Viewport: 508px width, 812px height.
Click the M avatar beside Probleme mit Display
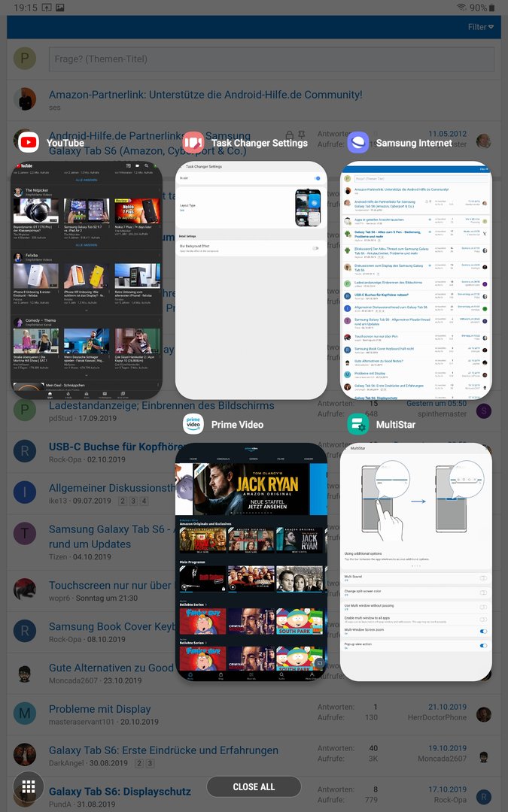(24, 714)
